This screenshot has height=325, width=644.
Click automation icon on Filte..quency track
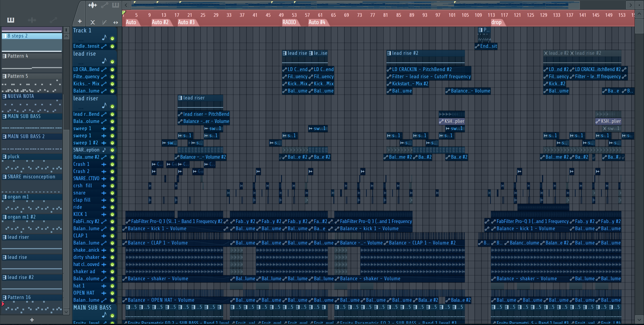click(x=104, y=77)
